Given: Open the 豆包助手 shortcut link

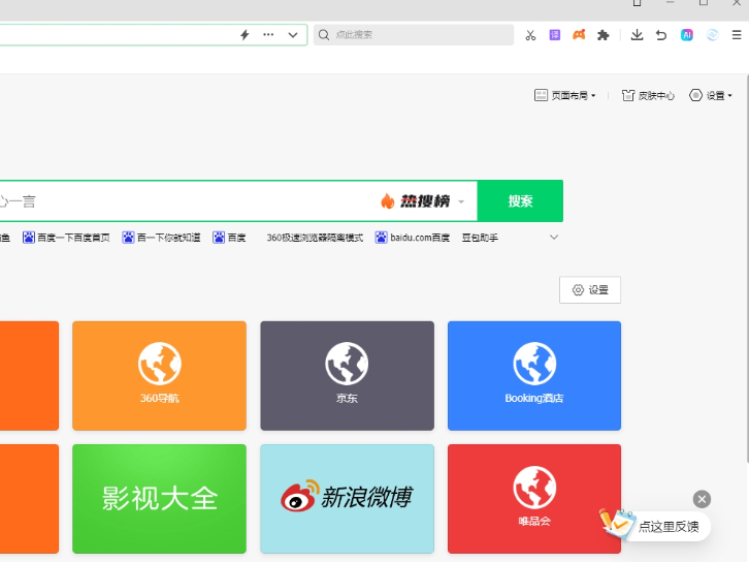Looking at the screenshot, I should [x=480, y=237].
